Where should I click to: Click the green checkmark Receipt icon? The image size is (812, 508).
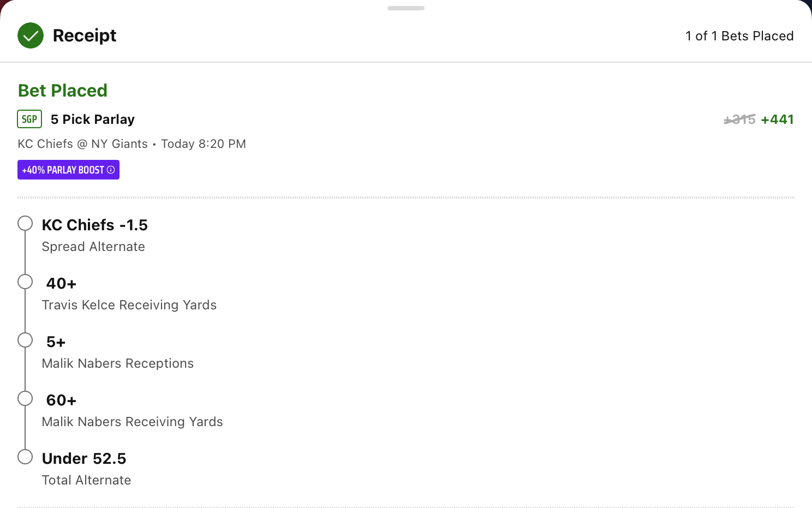tap(31, 35)
